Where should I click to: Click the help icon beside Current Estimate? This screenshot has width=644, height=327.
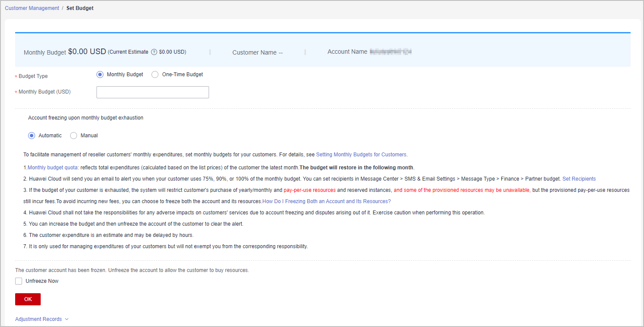click(x=154, y=52)
